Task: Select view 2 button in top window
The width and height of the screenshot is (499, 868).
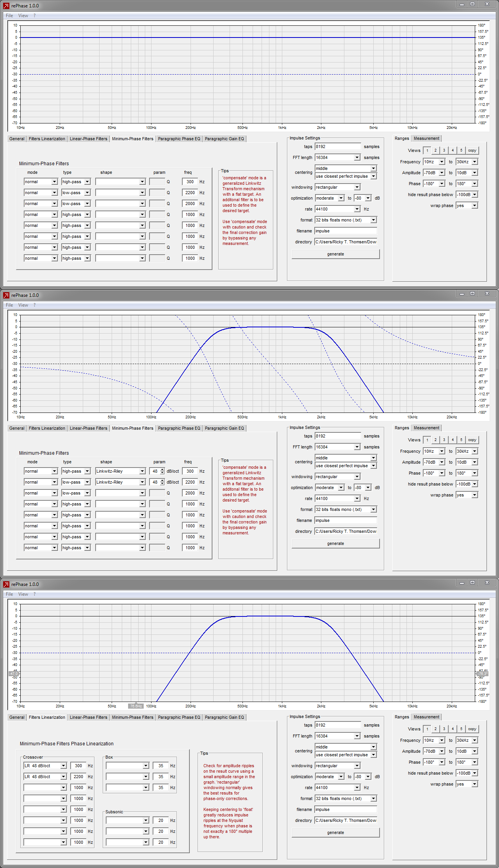Action: [x=435, y=150]
